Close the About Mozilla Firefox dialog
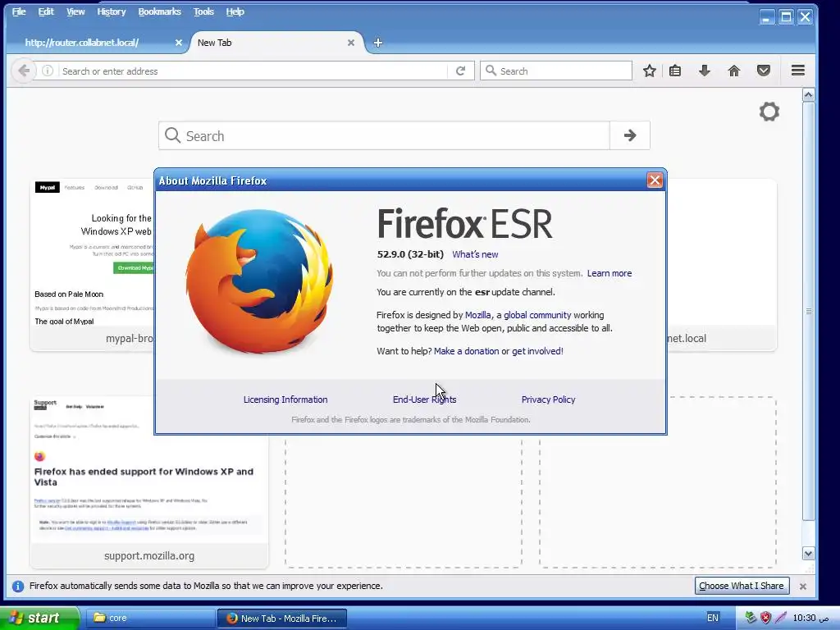840x630 pixels. coord(655,180)
